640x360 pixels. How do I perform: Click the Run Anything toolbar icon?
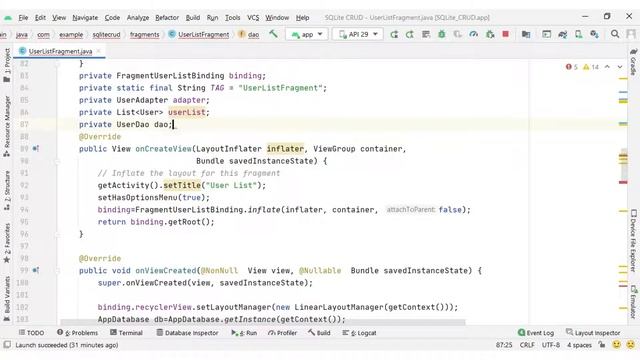coord(547,34)
